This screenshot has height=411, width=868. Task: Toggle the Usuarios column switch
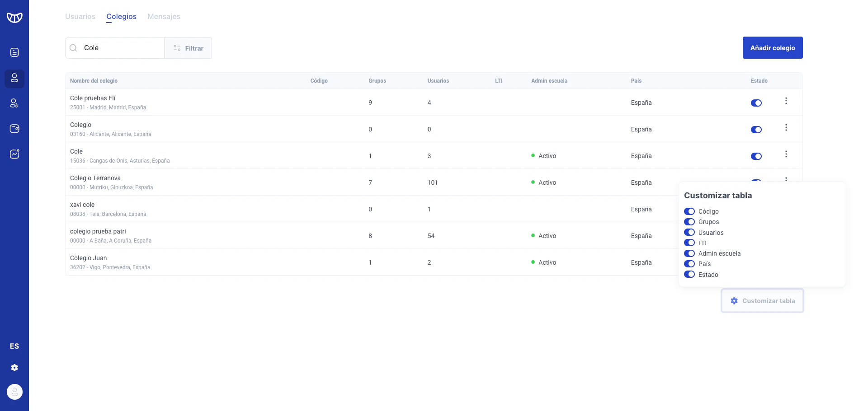689,232
